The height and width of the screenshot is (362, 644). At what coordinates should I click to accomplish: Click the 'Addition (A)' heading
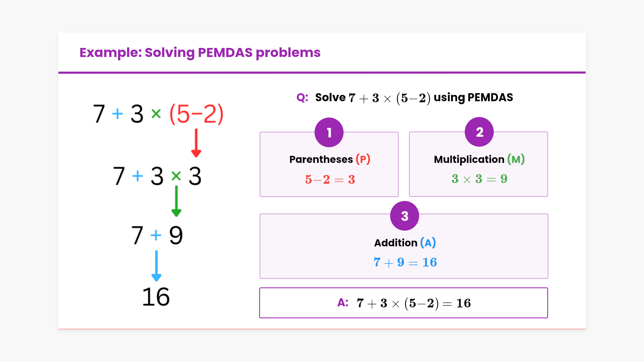[x=405, y=243]
